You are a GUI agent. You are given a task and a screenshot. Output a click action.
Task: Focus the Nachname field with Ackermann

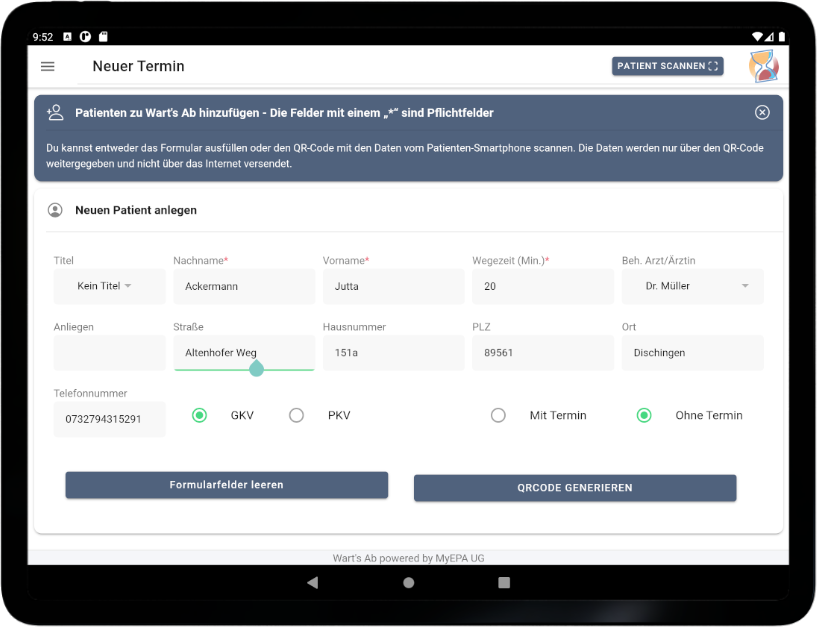pos(244,286)
